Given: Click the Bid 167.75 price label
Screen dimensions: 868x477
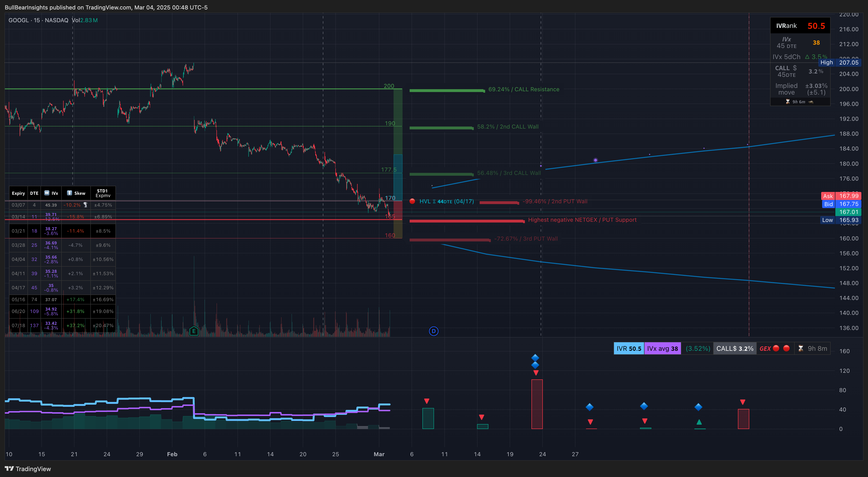Looking at the screenshot, I should 841,204.
